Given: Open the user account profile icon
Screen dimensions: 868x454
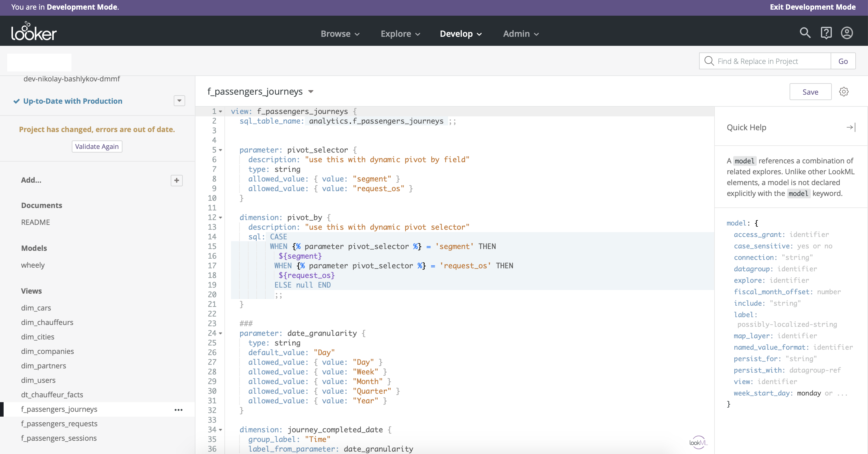Looking at the screenshot, I should (x=847, y=33).
